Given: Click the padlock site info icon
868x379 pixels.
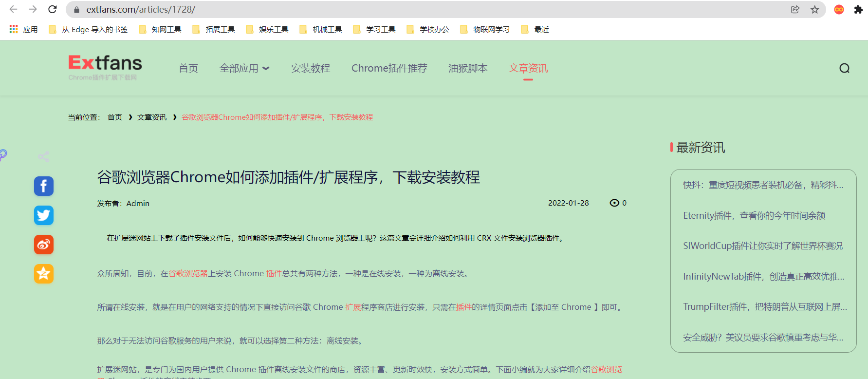Looking at the screenshot, I should (x=76, y=9).
